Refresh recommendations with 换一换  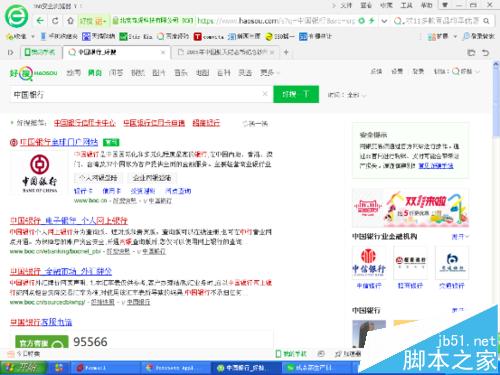[x=255, y=124]
